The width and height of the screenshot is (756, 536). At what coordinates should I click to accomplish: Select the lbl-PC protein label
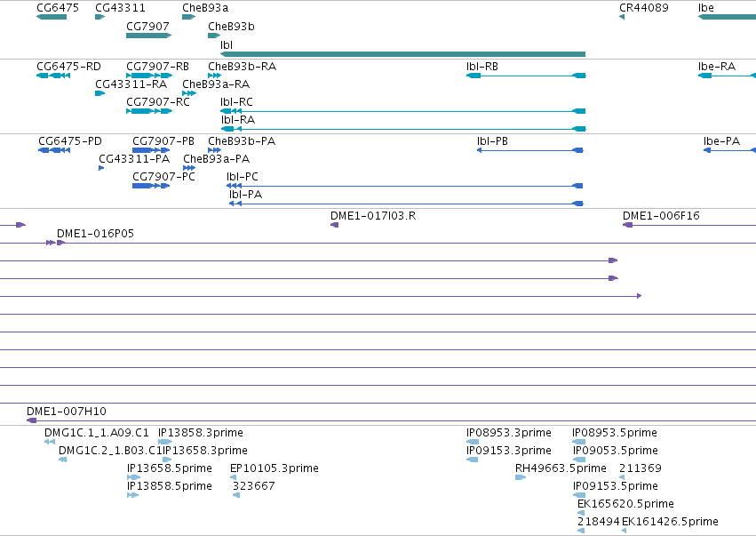click(x=243, y=177)
